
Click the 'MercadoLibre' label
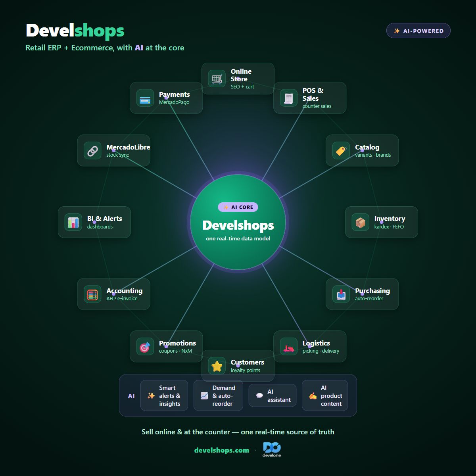pyautogui.click(x=128, y=147)
